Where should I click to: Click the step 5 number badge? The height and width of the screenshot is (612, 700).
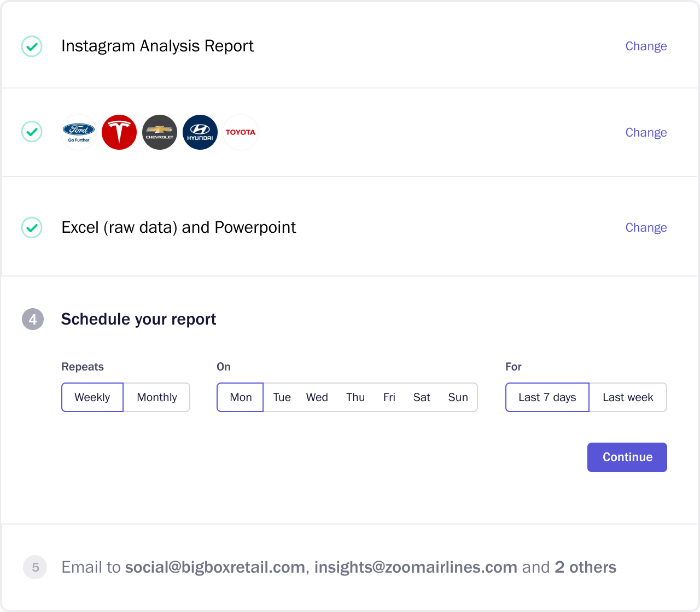(36, 567)
